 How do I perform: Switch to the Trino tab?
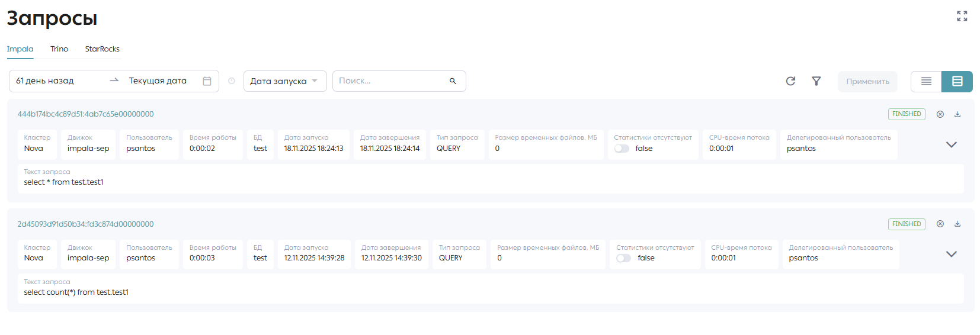click(x=59, y=49)
